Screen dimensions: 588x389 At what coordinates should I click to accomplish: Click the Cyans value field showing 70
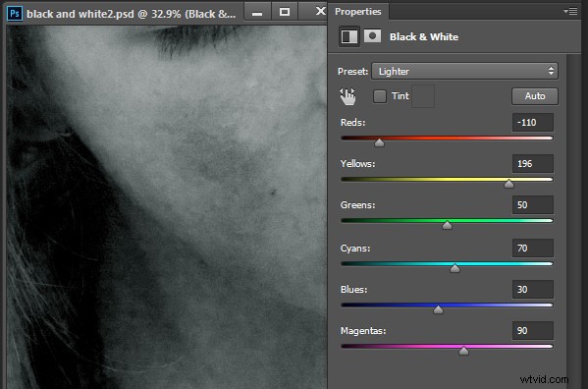click(532, 248)
